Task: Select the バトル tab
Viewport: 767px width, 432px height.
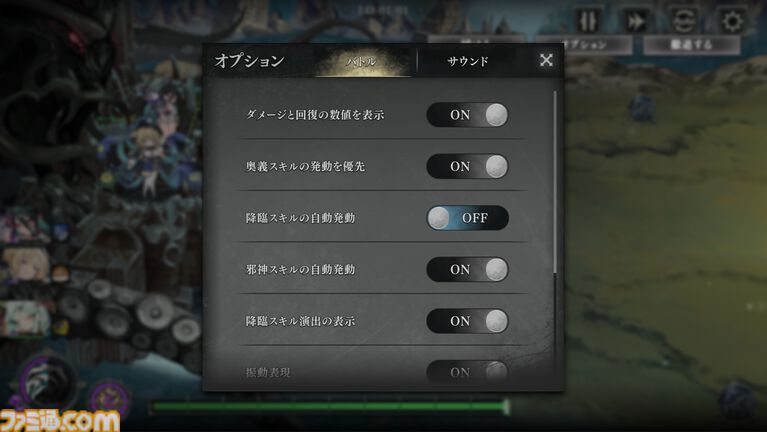Action: click(362, 61)
